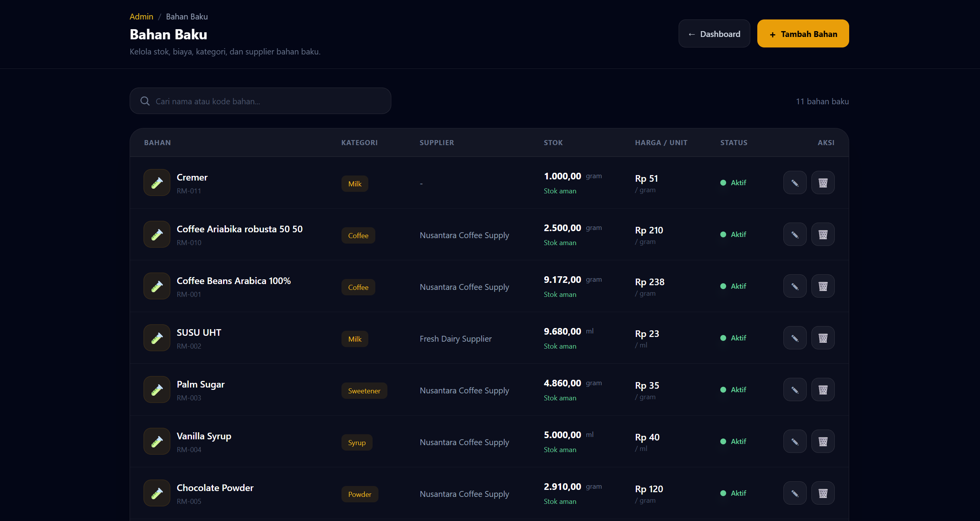Click the Rp 120 price
Image resolution: width=980 pixels, height=521 pixels.
[649, 489]
